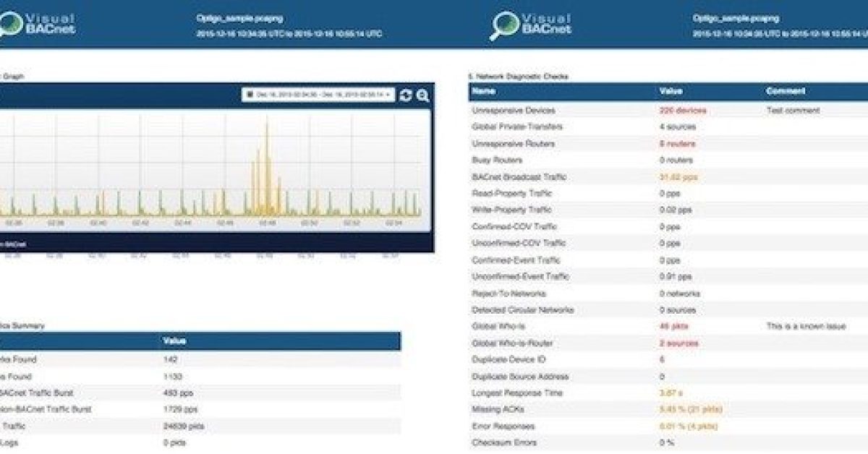Select the Unresponsive Routers row name
The image size is (868, 454).
[x=513, y=144]
